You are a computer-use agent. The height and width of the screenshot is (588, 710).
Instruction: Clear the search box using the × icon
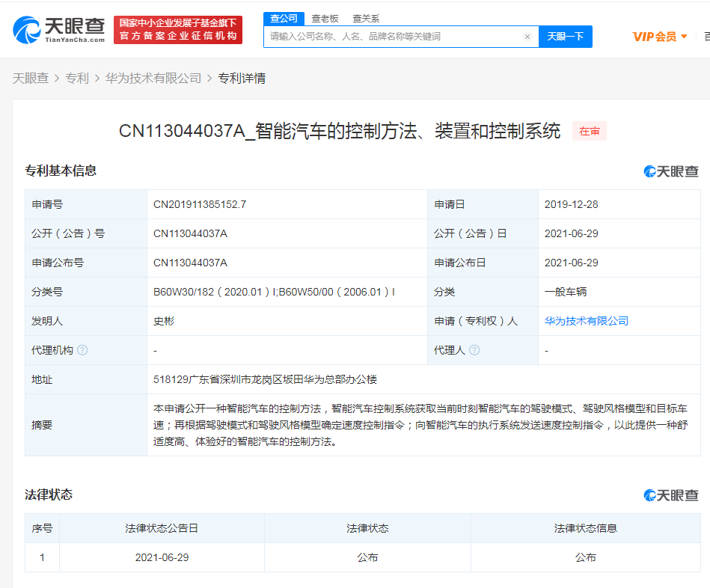tap(527, 36)
